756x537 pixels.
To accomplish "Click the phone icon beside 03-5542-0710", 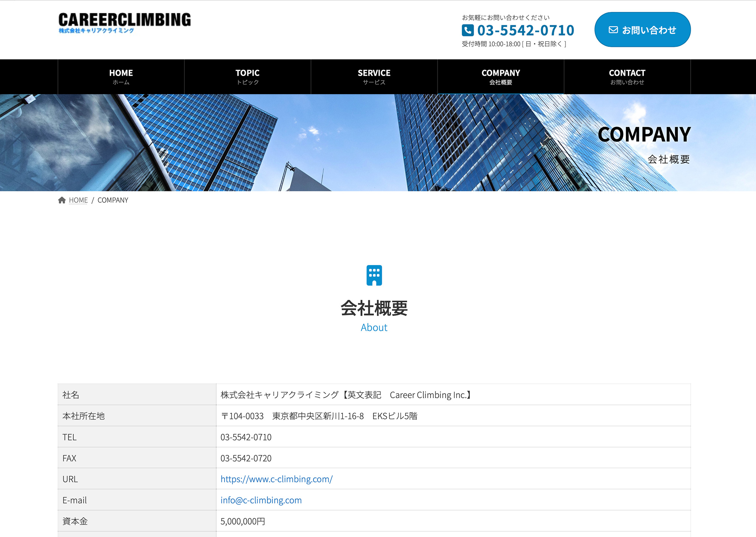I will pyautogui.click(x=468, y=30).
